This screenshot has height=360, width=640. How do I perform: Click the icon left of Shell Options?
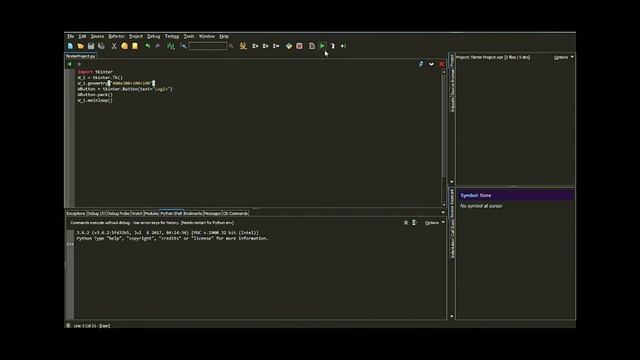tap(414, 223)
